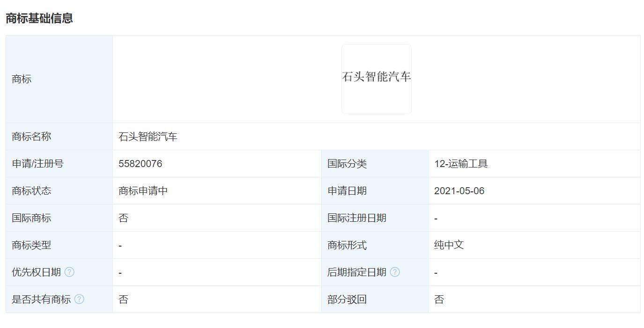Click the help icon beside 优先权日期
The image size is (644, 328).
69,272
